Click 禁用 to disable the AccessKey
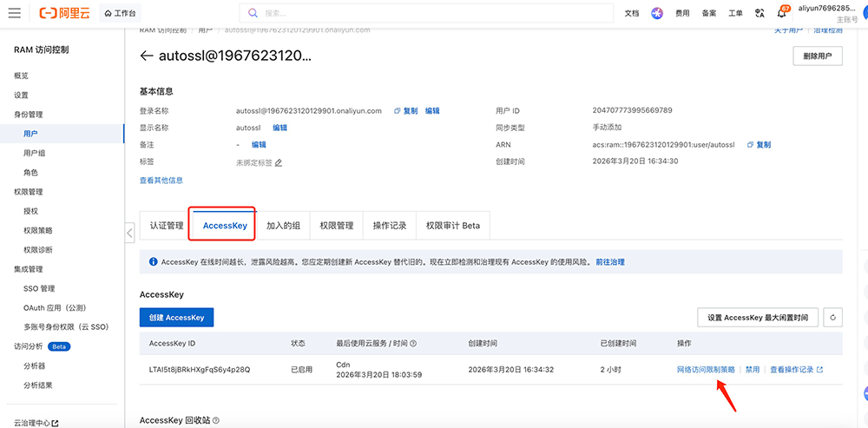 (x=753, y=370)
